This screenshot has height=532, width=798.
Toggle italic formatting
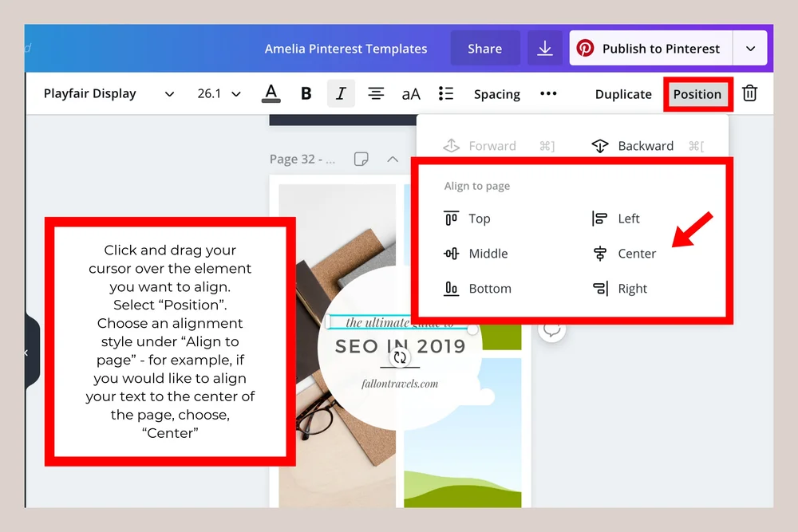341,93
